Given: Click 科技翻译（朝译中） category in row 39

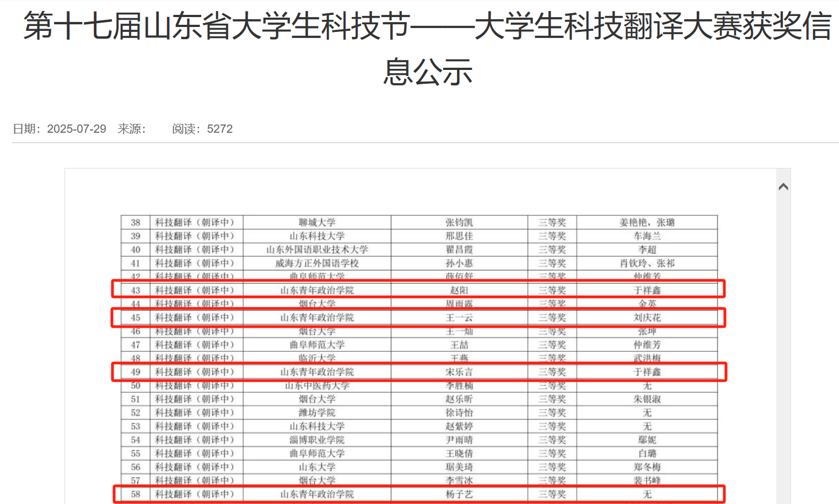Looking at the screenshot, I should (x=195, y=236).
